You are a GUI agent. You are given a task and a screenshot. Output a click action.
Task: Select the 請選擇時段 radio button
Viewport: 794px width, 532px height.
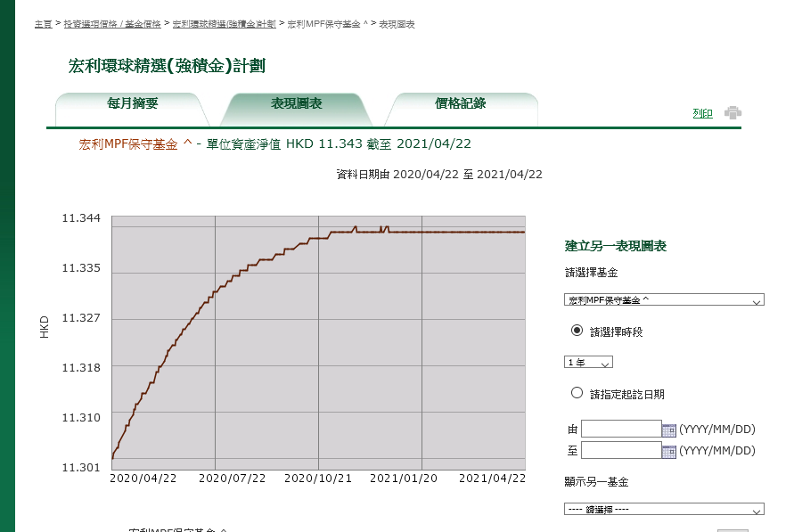(577, 331)
